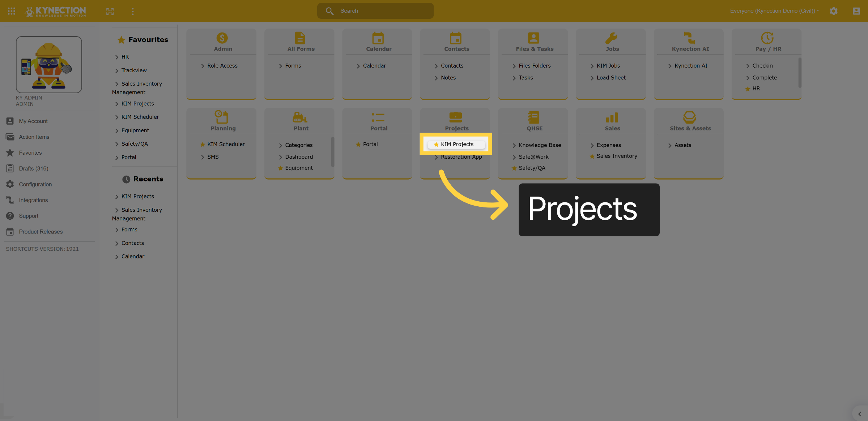The width and height of the screenshot is (868, 421).
Task: Click the search magnifier icon
Action: (x=329, y=11)
